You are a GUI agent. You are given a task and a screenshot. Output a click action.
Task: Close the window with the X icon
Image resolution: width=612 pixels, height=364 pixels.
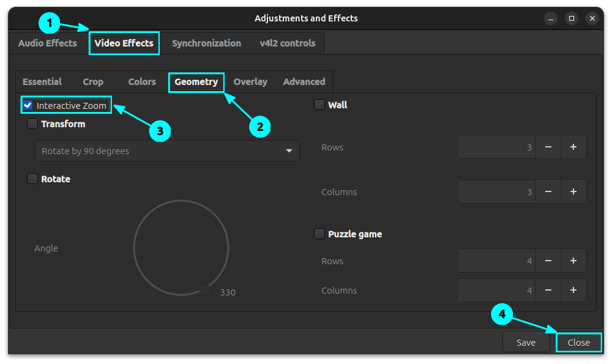(x=592, y=18)
